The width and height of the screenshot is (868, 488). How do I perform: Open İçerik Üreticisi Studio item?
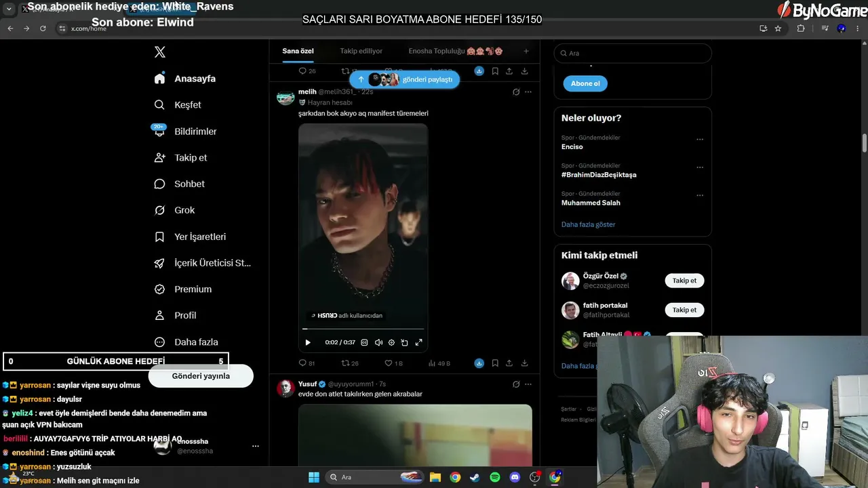coord(203,263)
